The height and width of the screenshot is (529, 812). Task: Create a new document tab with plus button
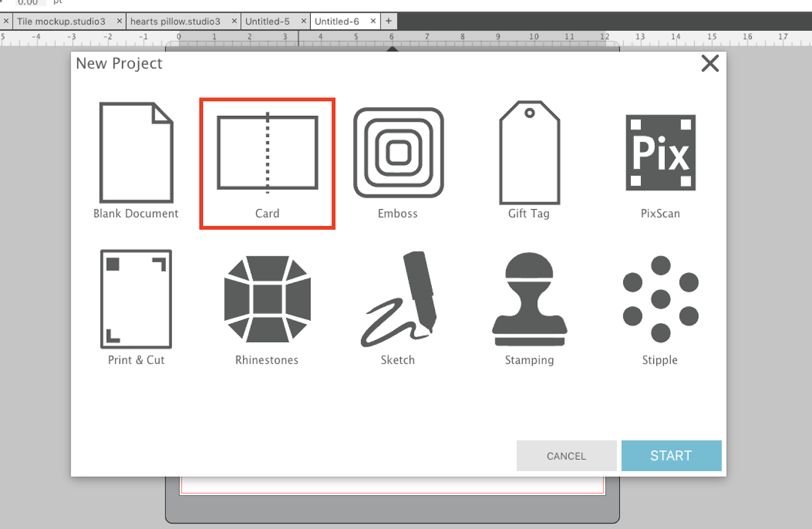click(388, 21)
